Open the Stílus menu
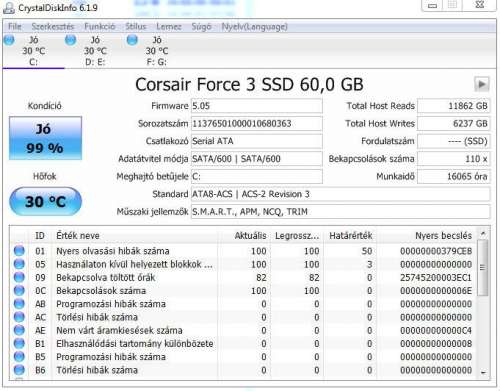Screen dimensions: 500x391 136,26
